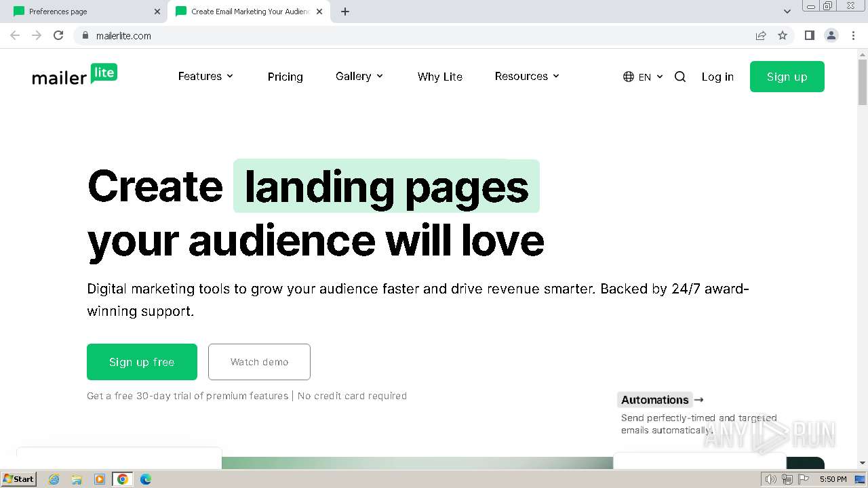Image resolution: width=868 pixels, height=488 pixels.
Task: Open the Automations feature link
Action: click(x=663, y=400)
